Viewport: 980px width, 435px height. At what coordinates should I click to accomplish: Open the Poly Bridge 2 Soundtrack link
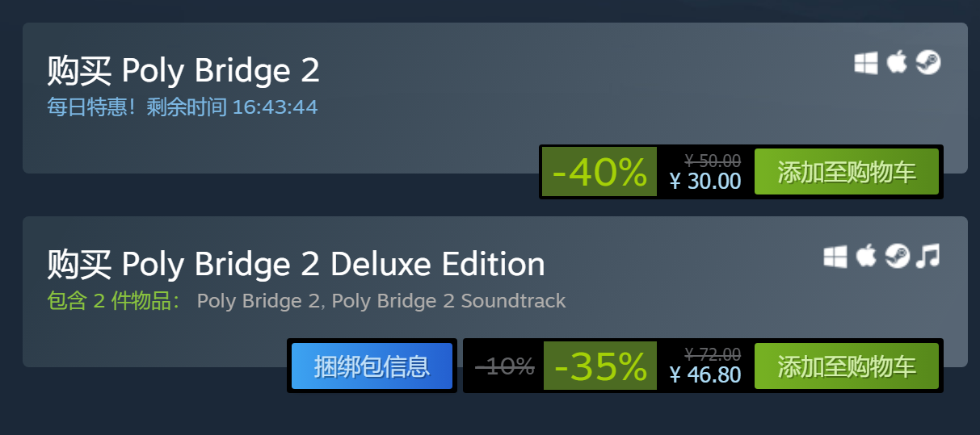point(448,301)
